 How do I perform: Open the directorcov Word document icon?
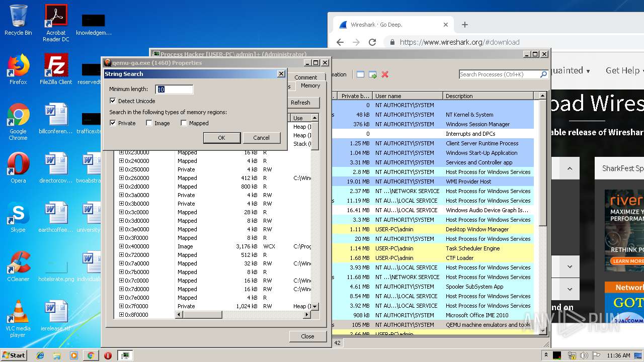tap(56, 168)
